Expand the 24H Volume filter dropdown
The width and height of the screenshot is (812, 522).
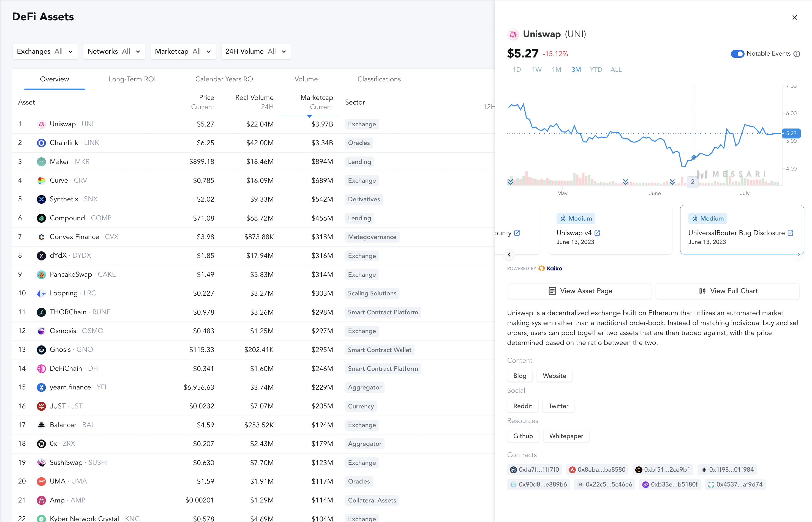[256, 51]
